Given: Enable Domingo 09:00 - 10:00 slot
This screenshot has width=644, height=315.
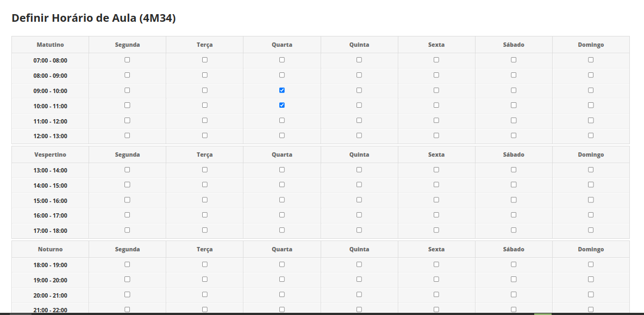Looking at the screenshot, I should pos(591,90).
